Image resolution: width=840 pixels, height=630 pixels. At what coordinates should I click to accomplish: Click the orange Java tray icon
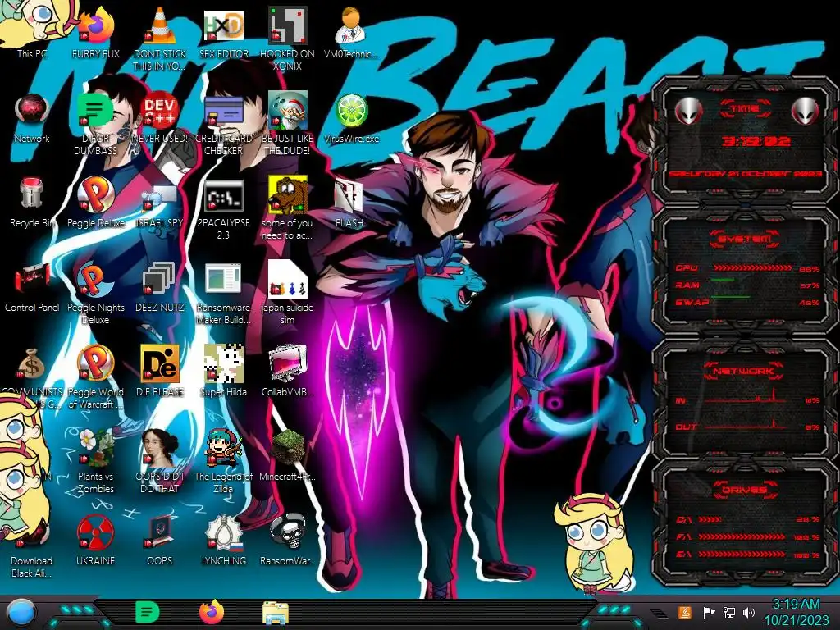pos(684,612)
